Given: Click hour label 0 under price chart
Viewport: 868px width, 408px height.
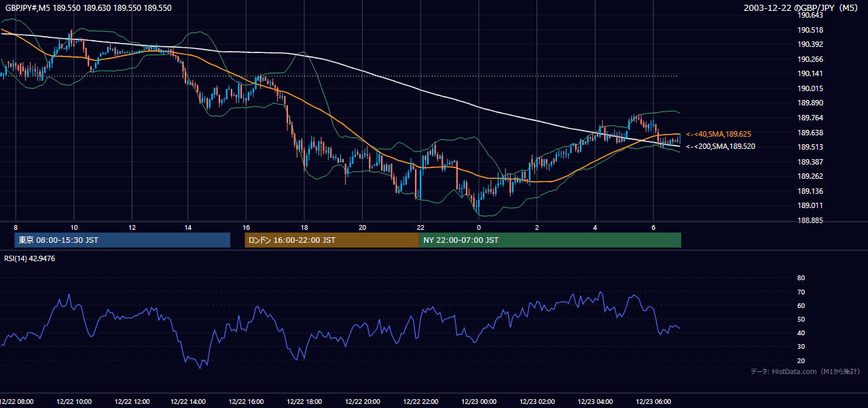Looking at the screenshot, I should click(479, 227).
